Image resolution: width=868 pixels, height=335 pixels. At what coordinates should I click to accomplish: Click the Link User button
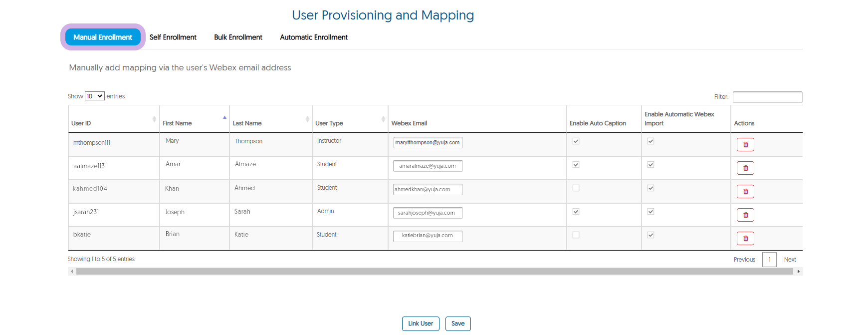420,324
